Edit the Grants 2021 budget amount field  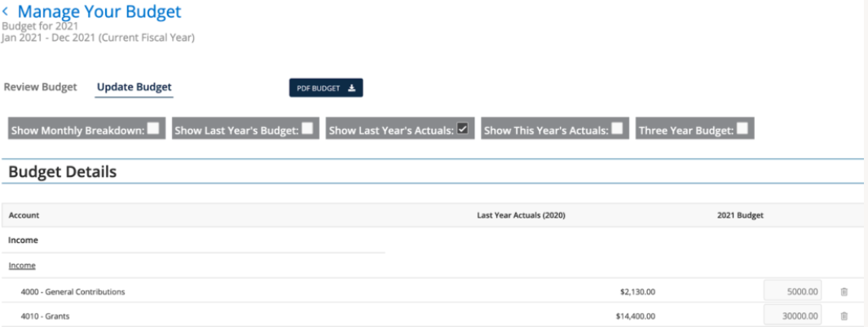click(x=793, y=316)
